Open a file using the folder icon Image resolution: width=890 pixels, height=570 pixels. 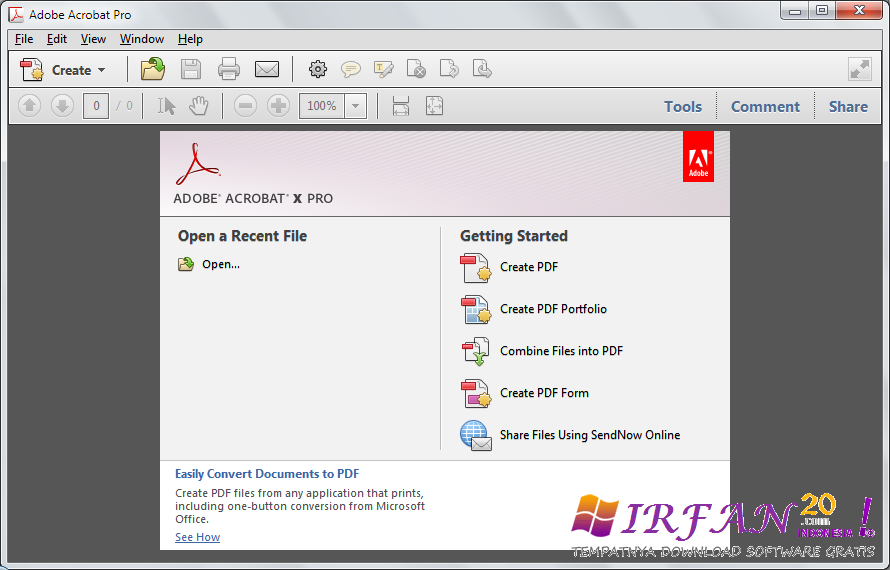click(x=153, y=69)
